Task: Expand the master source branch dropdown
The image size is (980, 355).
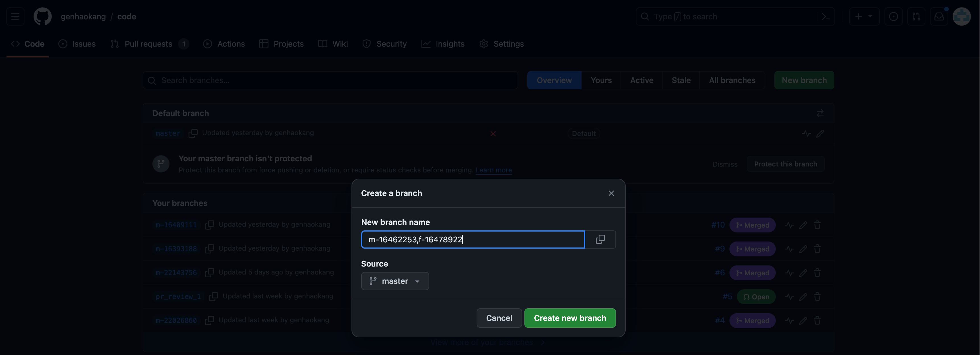Action: 395,281
